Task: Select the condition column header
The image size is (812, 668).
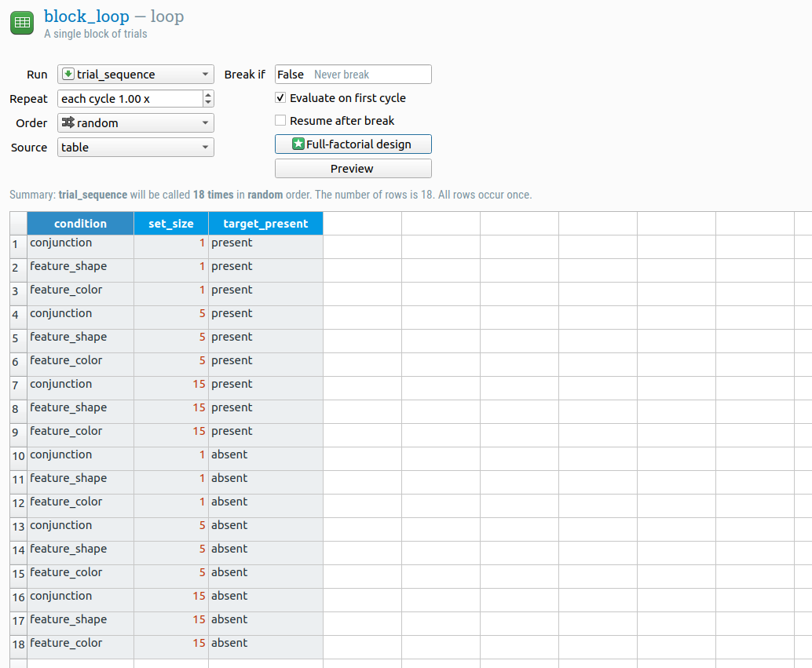Action: 80,223
